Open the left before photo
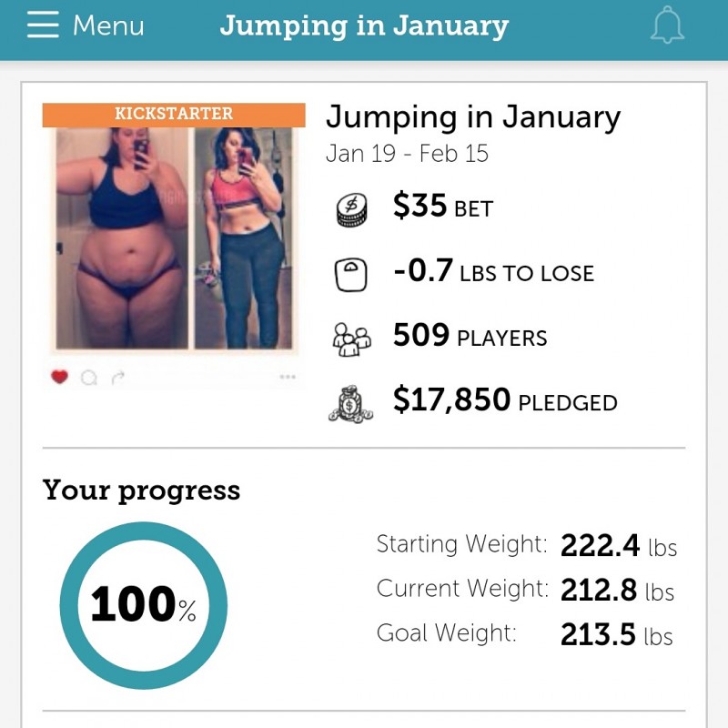728x728 pixels. click(120, 238)
